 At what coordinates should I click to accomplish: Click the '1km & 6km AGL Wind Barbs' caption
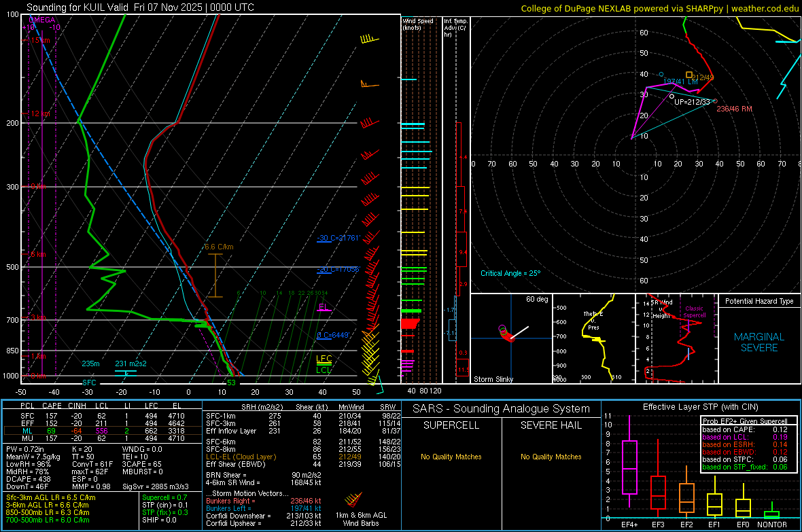point(361,519)
